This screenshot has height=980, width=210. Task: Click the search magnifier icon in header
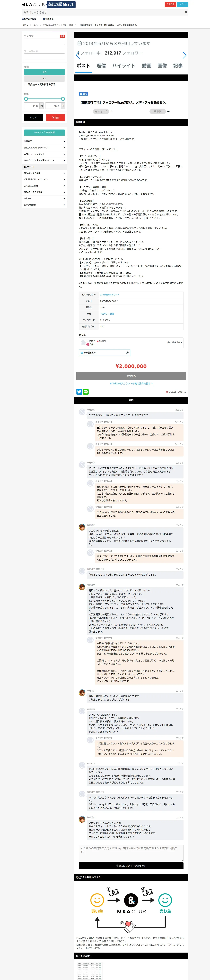(x=186, y=12)
